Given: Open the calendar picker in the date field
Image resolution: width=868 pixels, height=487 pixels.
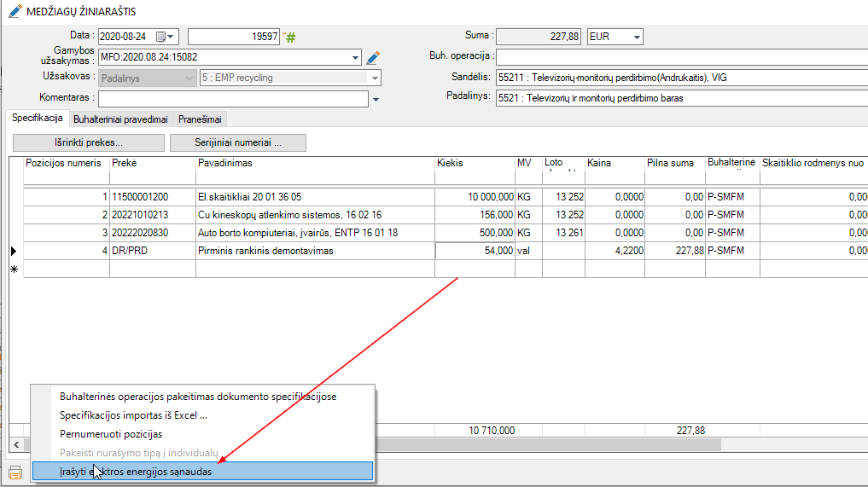Looking at the screenshot, I should coord(160,37).
